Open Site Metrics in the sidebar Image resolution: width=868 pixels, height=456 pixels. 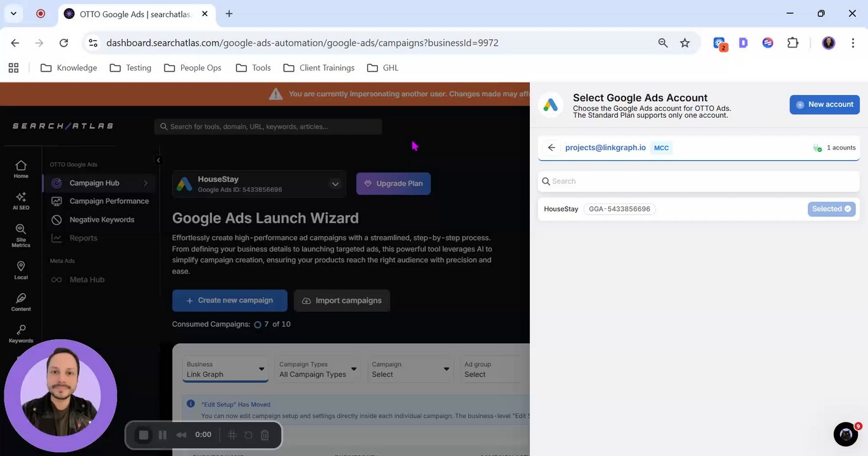(x=21, y=235)
